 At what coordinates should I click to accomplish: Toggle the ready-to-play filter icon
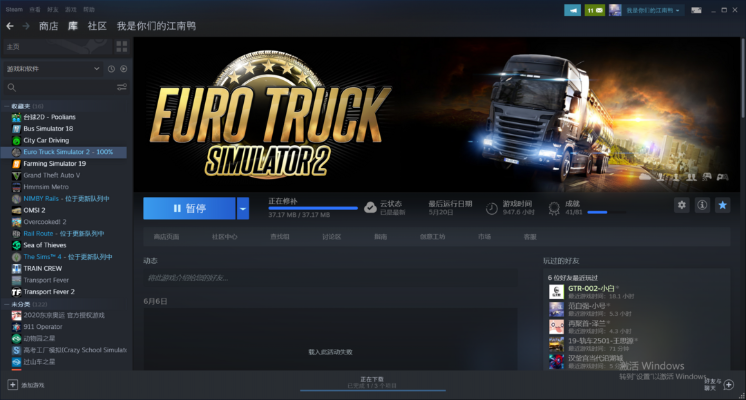pyautogui.click(x=123, y=68)
